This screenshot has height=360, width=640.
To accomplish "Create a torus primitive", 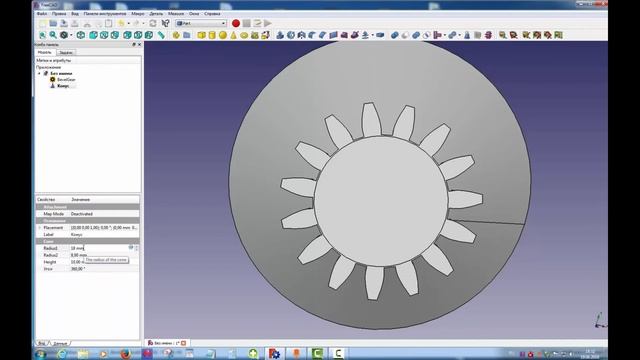I will point(244,35).
